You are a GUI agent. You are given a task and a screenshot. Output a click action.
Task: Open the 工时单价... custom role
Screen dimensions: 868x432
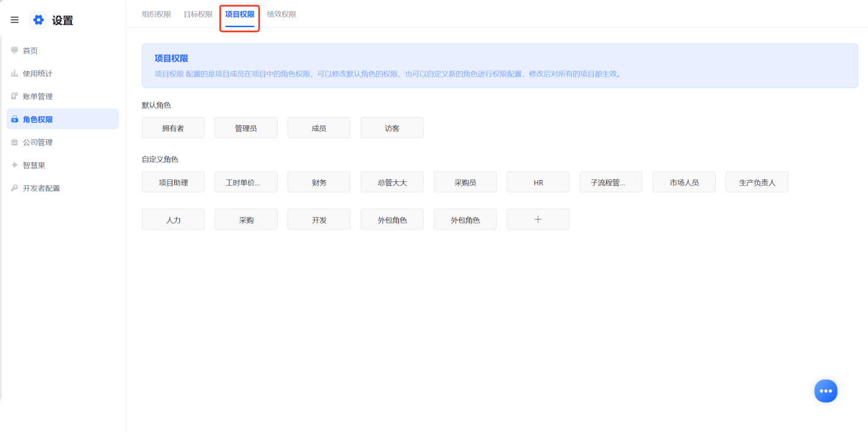tap(246, 182)
